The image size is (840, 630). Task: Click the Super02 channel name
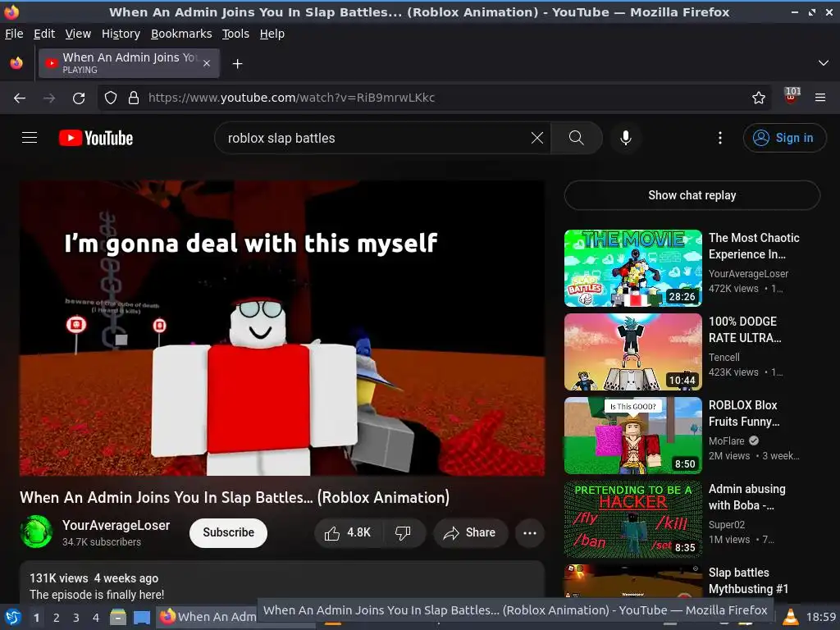[x=727, y=524]
